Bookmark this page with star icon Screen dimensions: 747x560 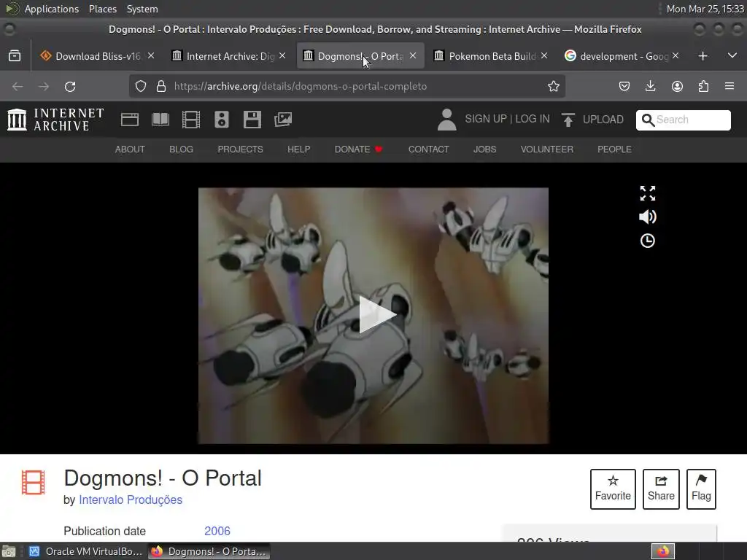tap(553, 86)
